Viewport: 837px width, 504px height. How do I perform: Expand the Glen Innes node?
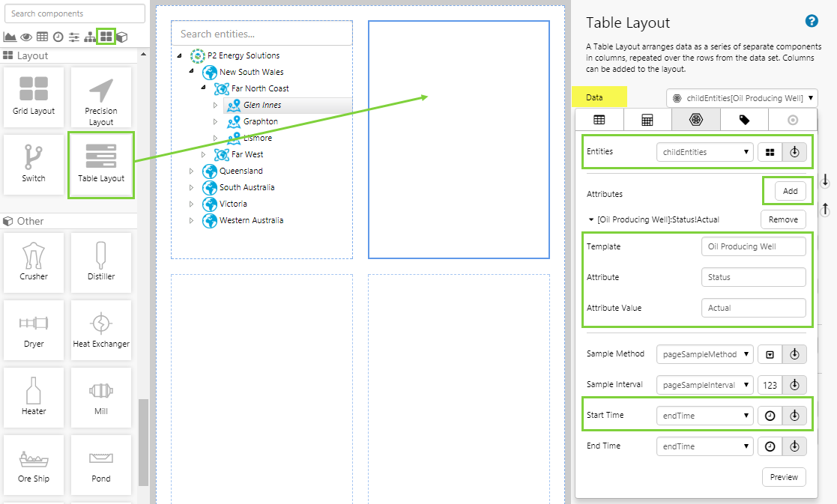click(x=215, y=105)
